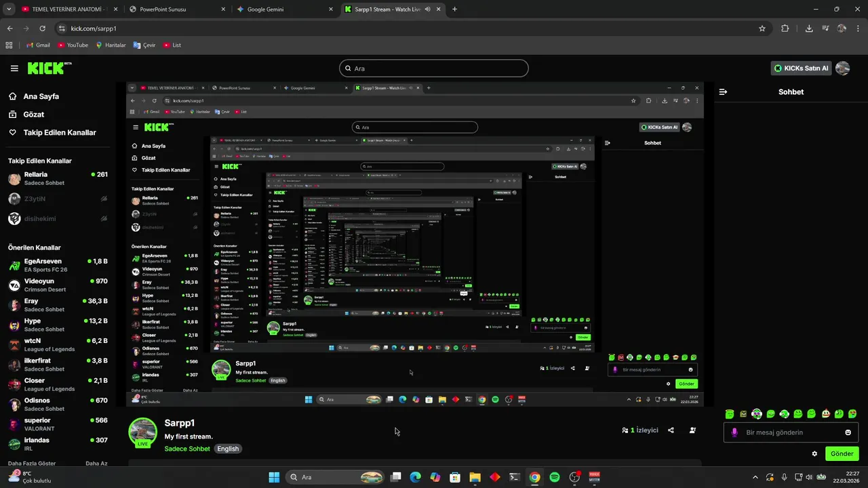Open the Chrome extensions puzzle icon

785,28
